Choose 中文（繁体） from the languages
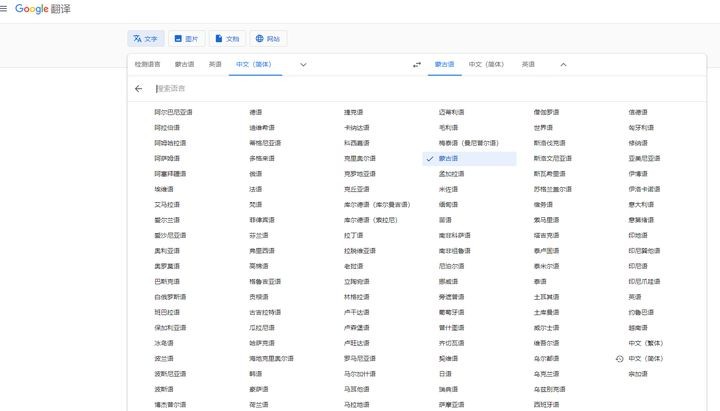This screenshot has height=411, width=720. click(646, 343)
